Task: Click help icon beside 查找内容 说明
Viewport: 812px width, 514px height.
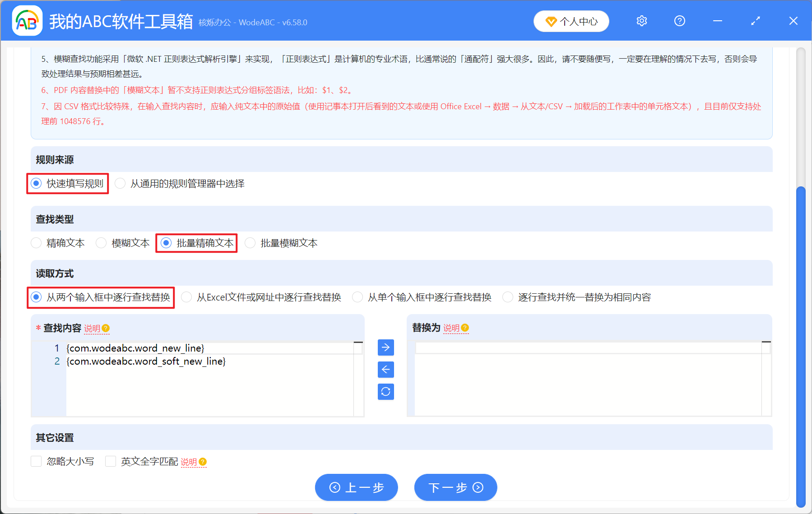Action: [x=106, y=328]
